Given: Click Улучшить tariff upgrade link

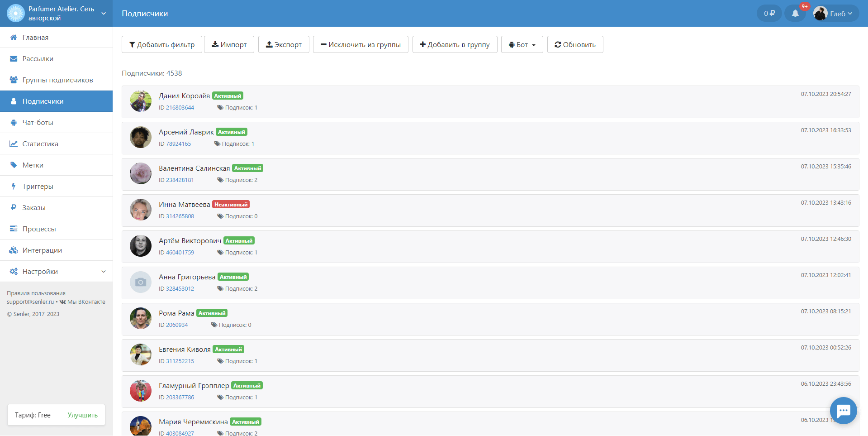Looking at the screenshot, I should (x=82, y=415).
